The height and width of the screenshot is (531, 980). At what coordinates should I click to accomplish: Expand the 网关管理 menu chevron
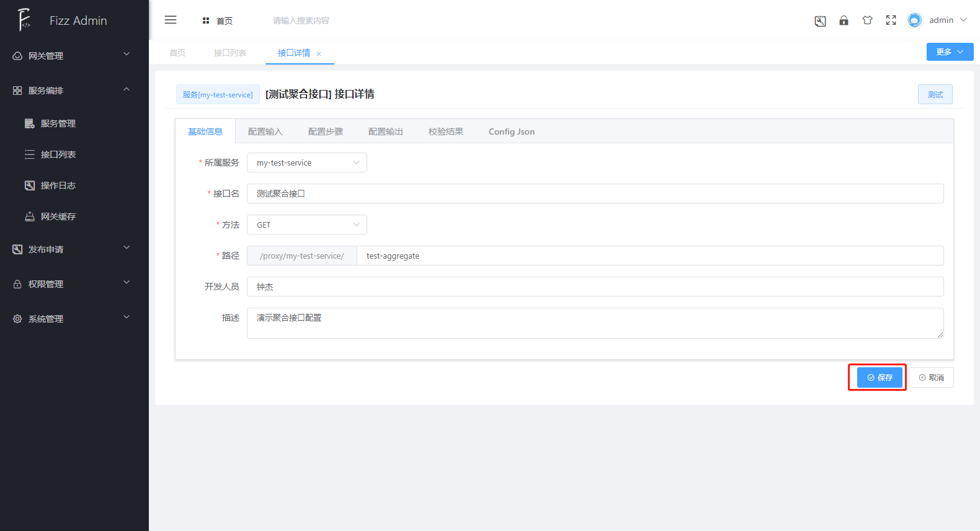(x=127, y=54)
